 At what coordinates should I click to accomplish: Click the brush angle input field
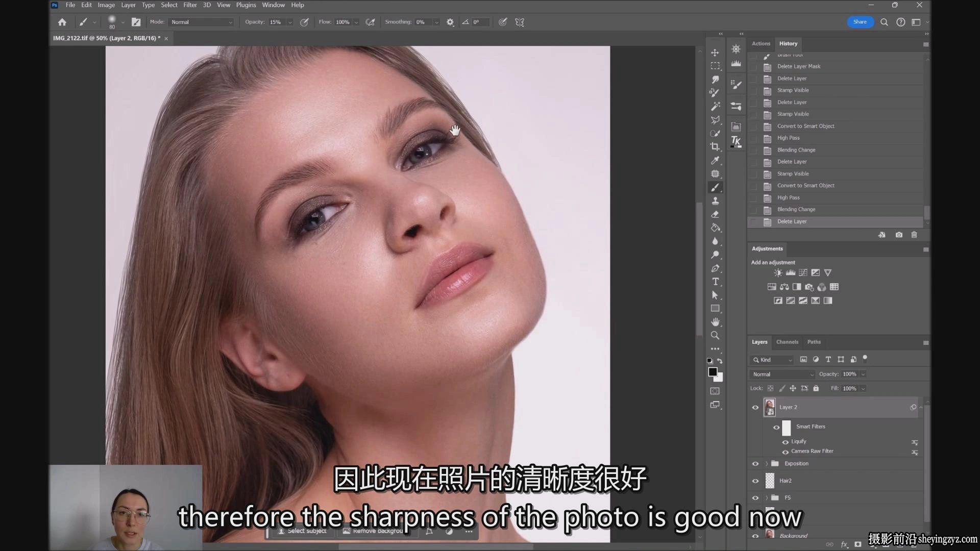[x=480, y=22]
